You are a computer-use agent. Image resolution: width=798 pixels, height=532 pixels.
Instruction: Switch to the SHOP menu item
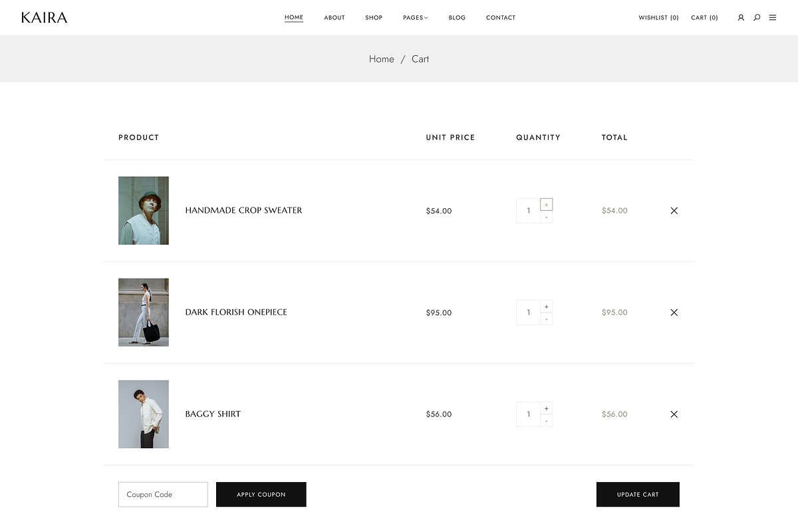point(374,17)
